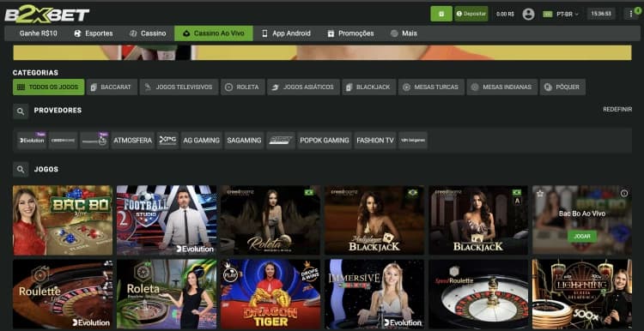
Task: Select the SAGAMING provider
Action: click(244, 141)
